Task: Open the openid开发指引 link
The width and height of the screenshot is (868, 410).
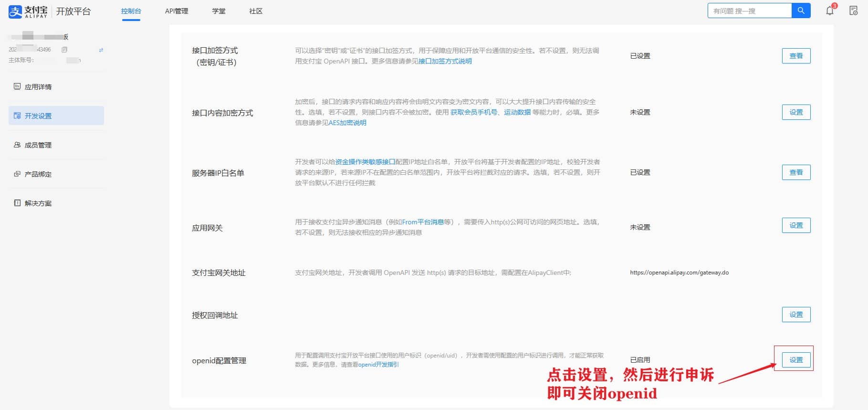Action: click(x=378, y=365)
